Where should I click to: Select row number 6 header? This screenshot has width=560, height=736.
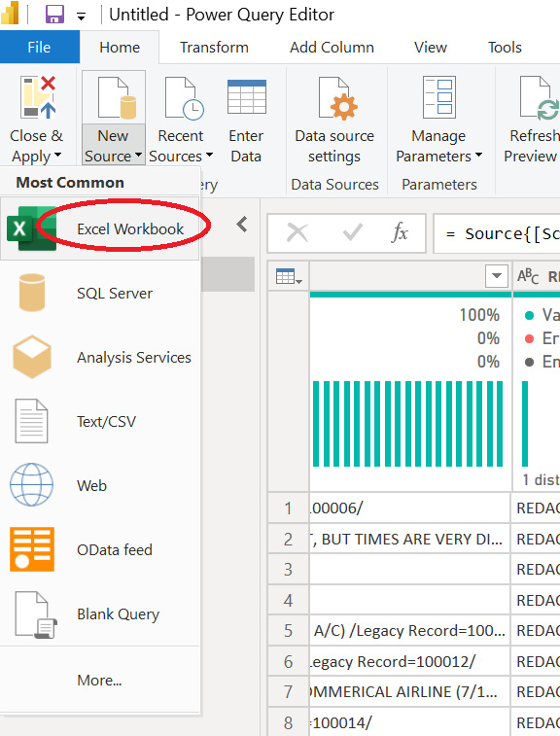tap(288, 661)
